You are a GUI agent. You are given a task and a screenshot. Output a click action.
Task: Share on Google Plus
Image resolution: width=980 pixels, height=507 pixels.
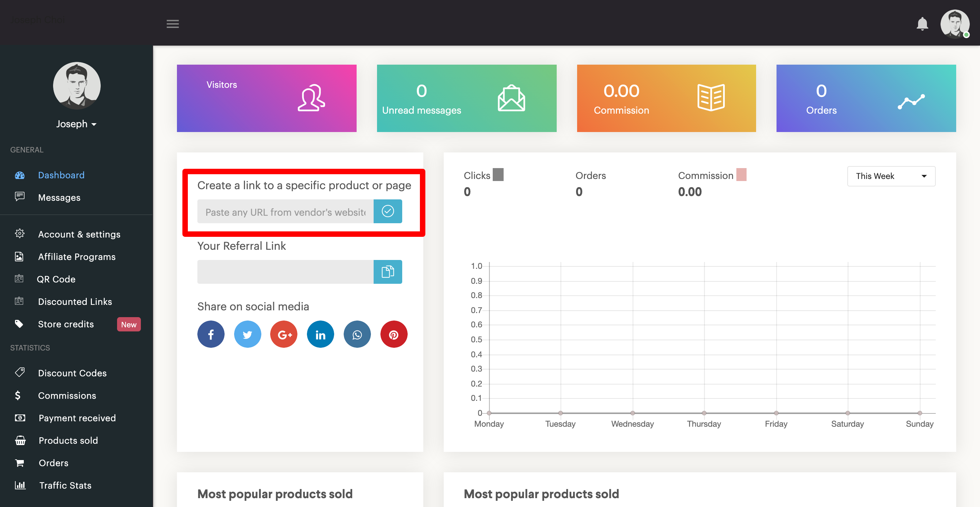[284, 334]
